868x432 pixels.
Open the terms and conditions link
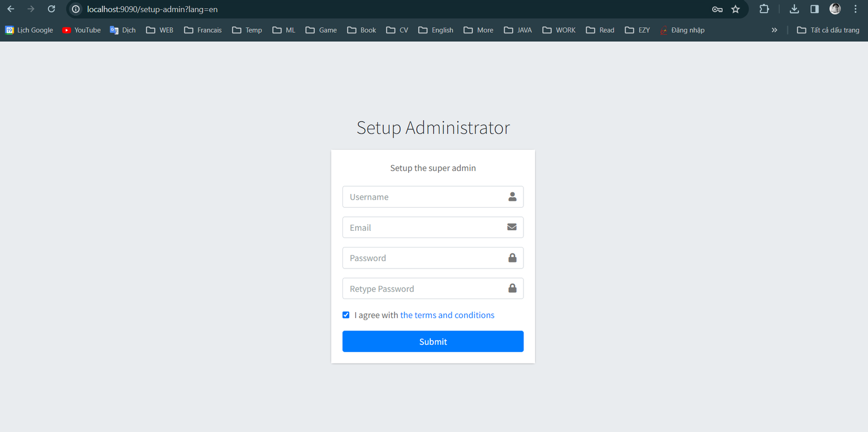coord(447,315)
